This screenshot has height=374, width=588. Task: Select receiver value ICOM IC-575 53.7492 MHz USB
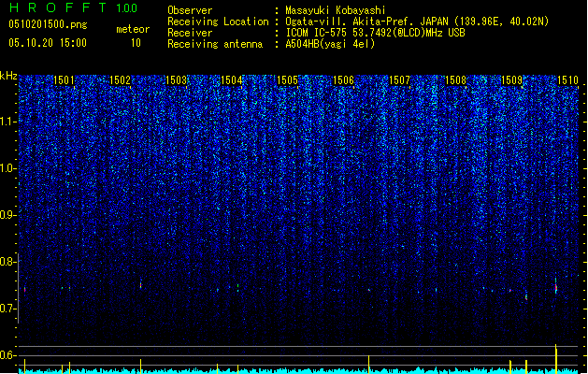pyautogui.click(x=375, y=33)
